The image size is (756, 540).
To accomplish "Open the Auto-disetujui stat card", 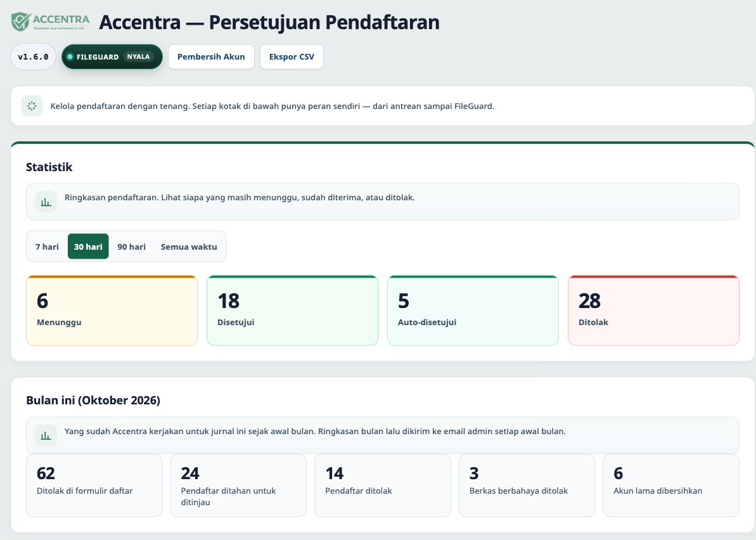I will (x=473, y=311).
